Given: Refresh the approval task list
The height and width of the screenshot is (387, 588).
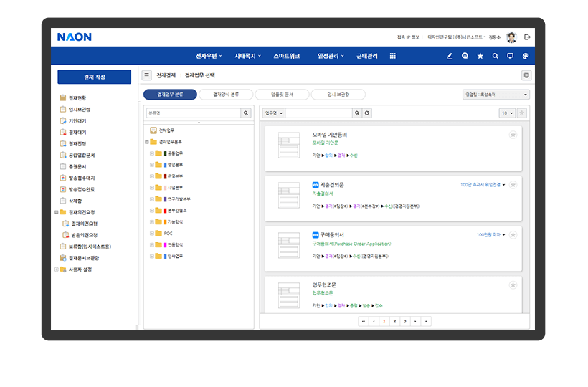Looking at the screenshot, I should [x=366, y=113].
